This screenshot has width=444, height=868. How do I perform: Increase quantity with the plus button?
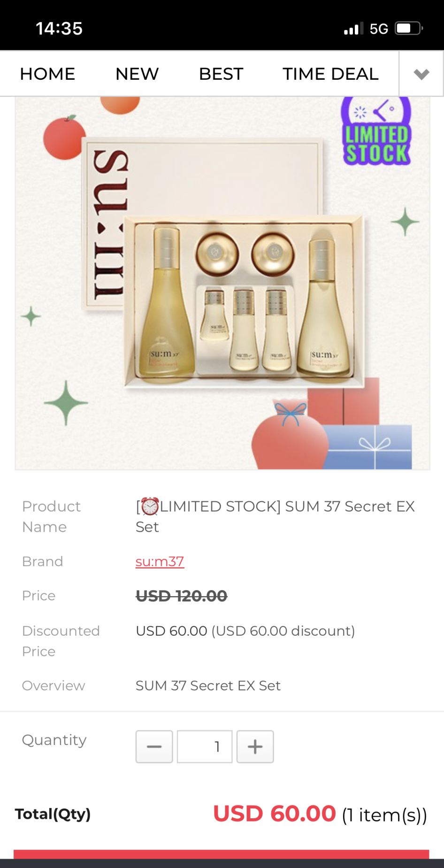[255, 746]
